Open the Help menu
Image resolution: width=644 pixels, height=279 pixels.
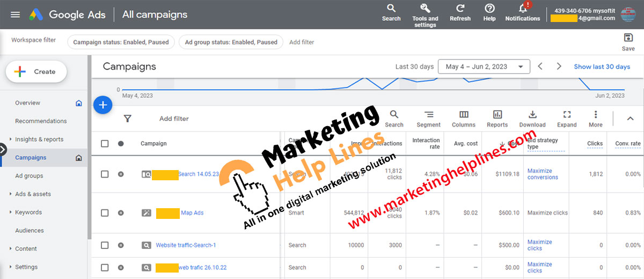489,12
